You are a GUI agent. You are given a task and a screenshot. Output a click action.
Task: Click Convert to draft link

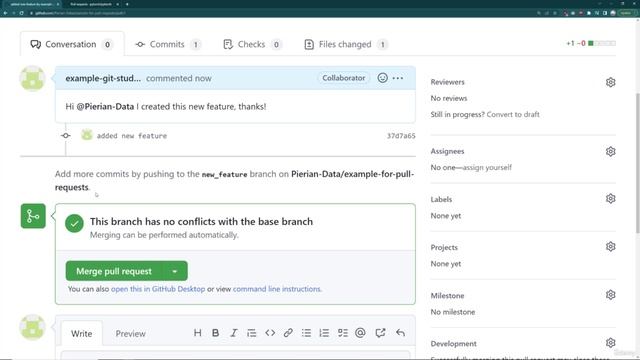(x=513, y=114)
